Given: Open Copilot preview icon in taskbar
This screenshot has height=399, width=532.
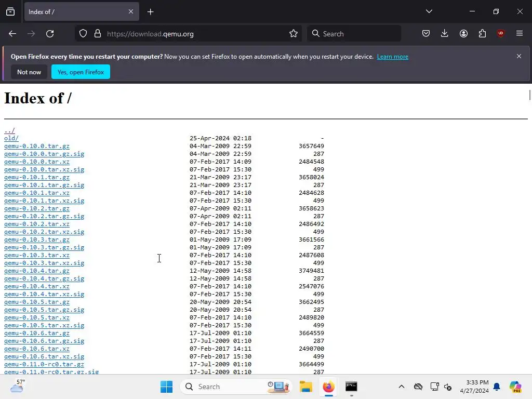Looking at the screenshot, I should tap(515, 387).
